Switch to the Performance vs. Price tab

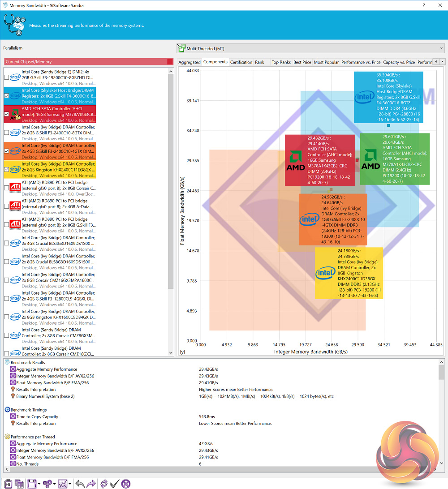tap(361, 62)
